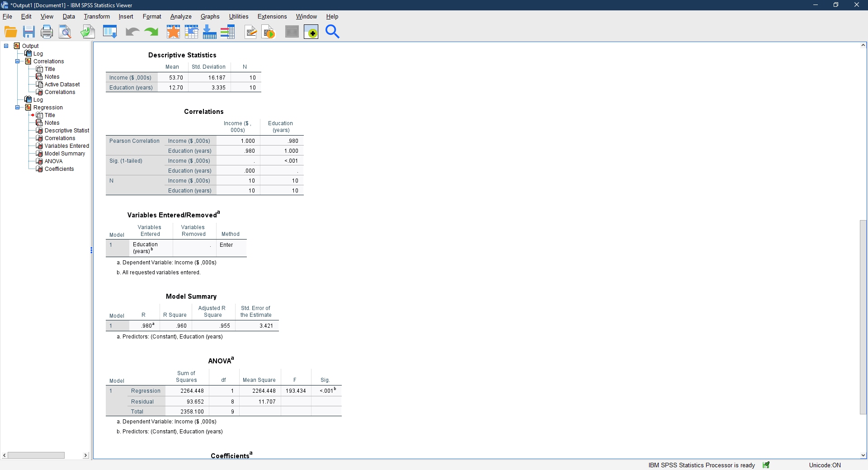Click the gray Undo arrow
Image resolution: width=868 pixels, height=470 pixels.
click(x=132, y=32)
